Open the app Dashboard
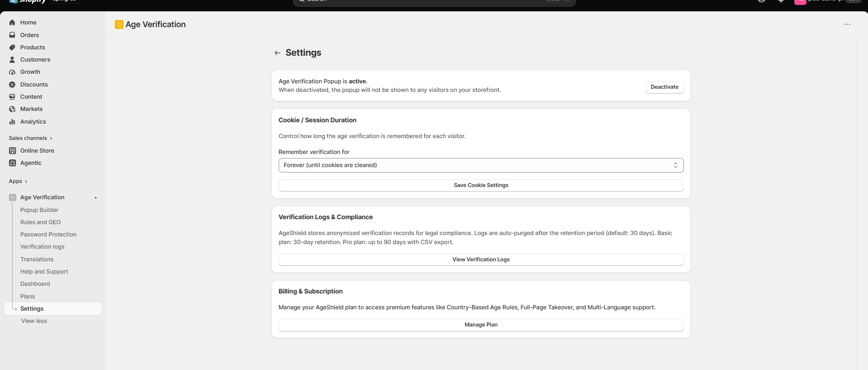The height and width of the screenshot is (370, 868). tap(35, 284)
